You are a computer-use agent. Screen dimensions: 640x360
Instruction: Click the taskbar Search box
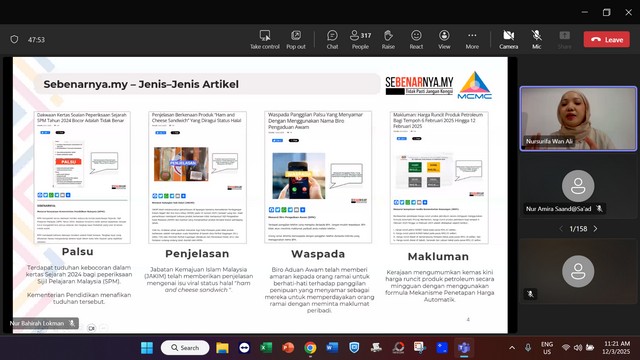pyautogui.click(x=185, y=348)
